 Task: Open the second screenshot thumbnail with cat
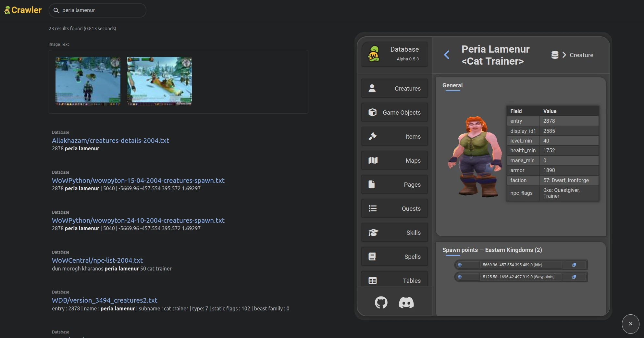tap(159, 81)
